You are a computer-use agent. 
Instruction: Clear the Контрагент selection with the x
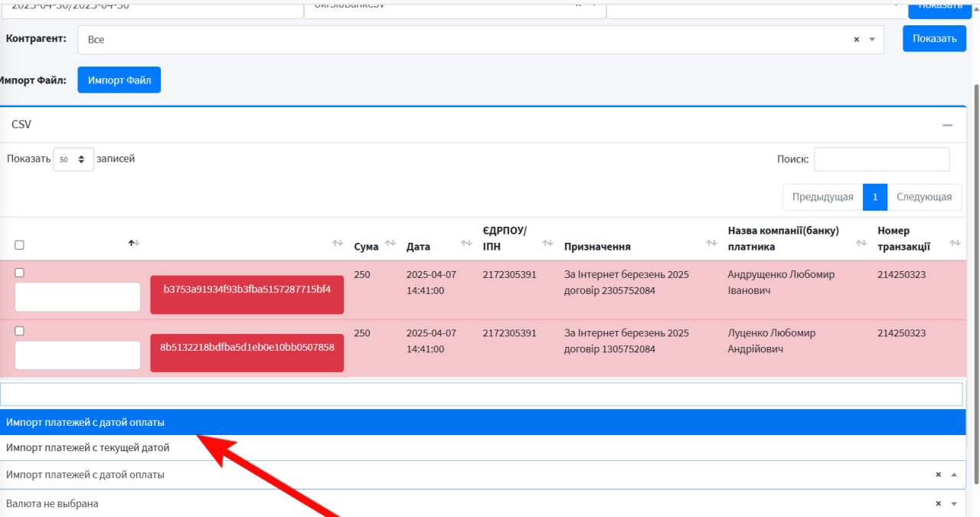pos(857,40)
